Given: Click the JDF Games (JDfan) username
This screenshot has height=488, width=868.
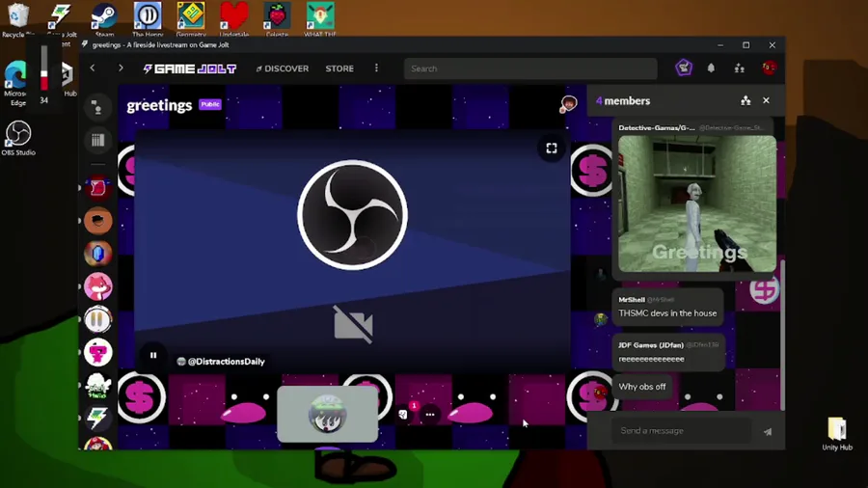Looking at the screenshot, I should click(x=651, y=344).
